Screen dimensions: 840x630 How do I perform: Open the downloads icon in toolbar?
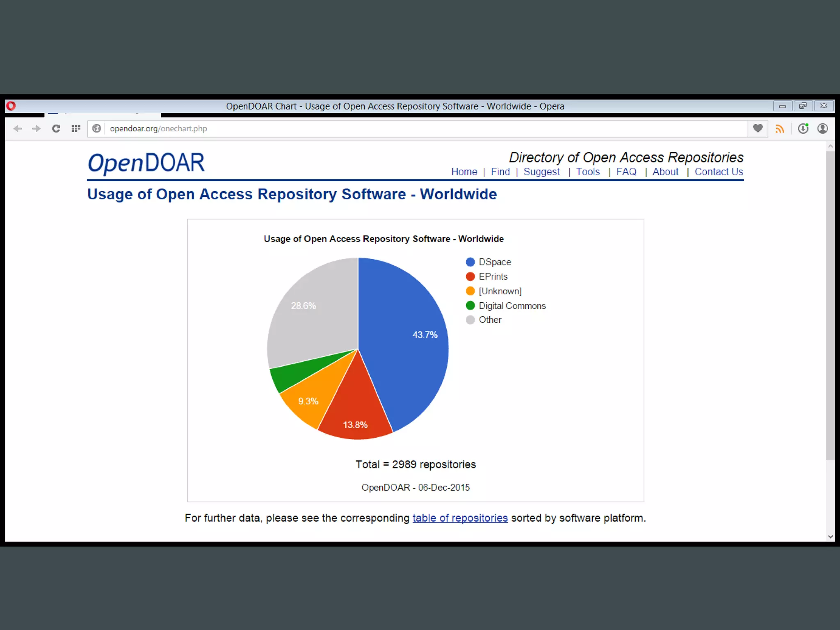tap(803, 129)
